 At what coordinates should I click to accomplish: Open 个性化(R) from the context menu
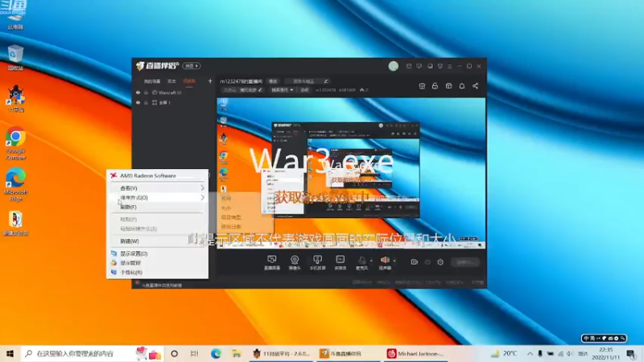pyautogui.click(x=157, y=272)
